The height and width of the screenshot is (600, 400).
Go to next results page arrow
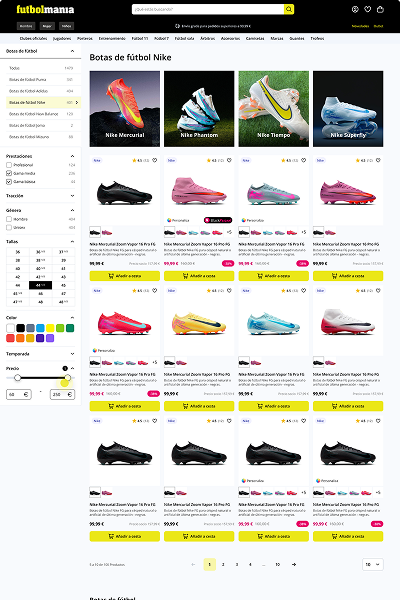point(294,564)
